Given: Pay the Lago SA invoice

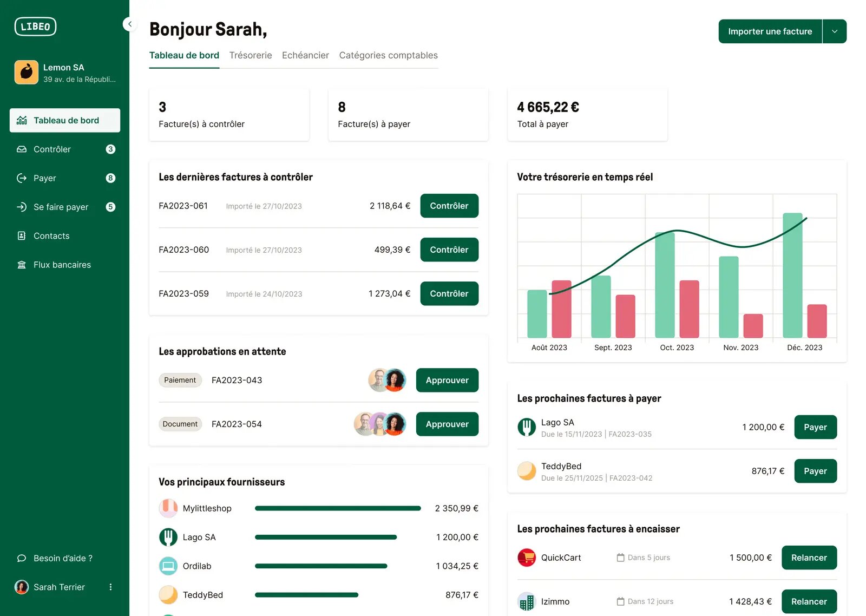Looking at the screenshot, I should (x=815, y=427).
